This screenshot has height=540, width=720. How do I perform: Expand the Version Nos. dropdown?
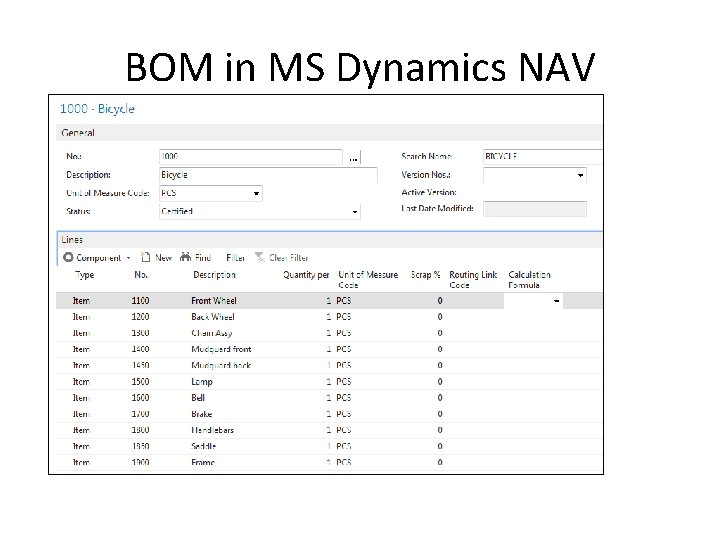click(x=580, y=175)
